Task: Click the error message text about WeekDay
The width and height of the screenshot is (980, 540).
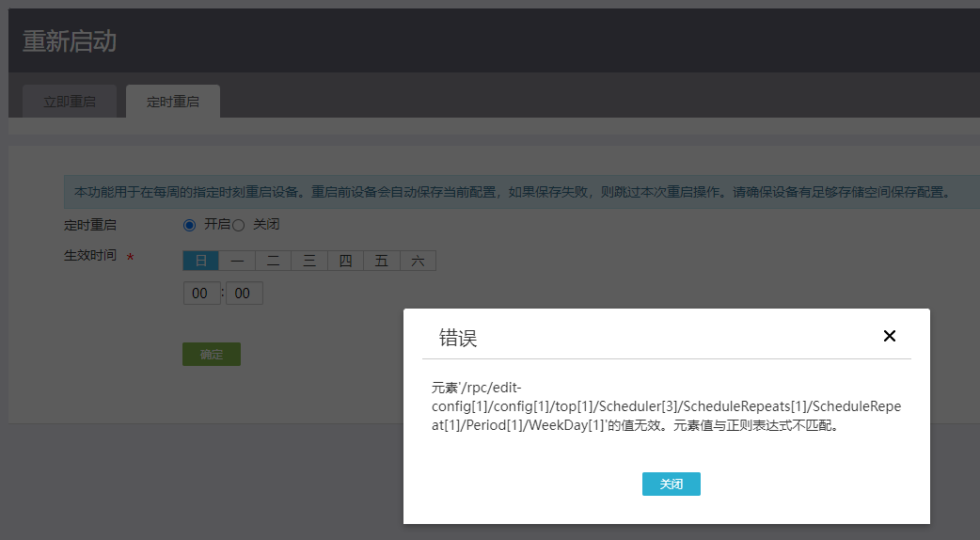Action: point(666,406)
